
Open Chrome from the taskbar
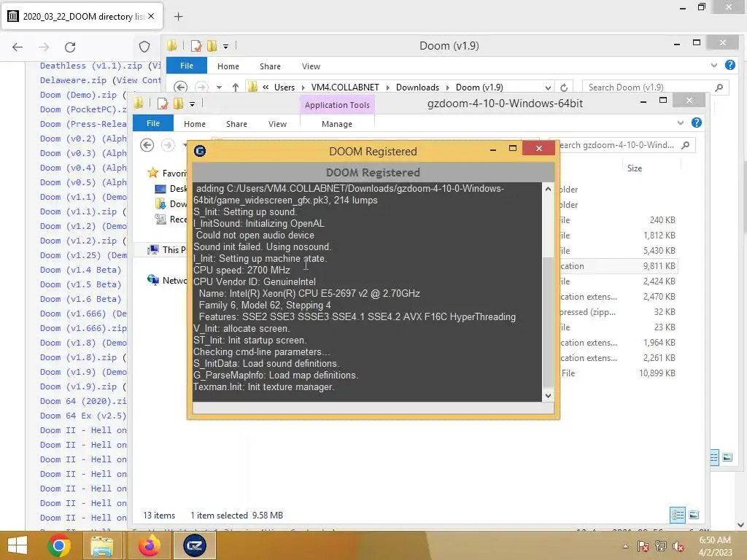coord(59,545)
